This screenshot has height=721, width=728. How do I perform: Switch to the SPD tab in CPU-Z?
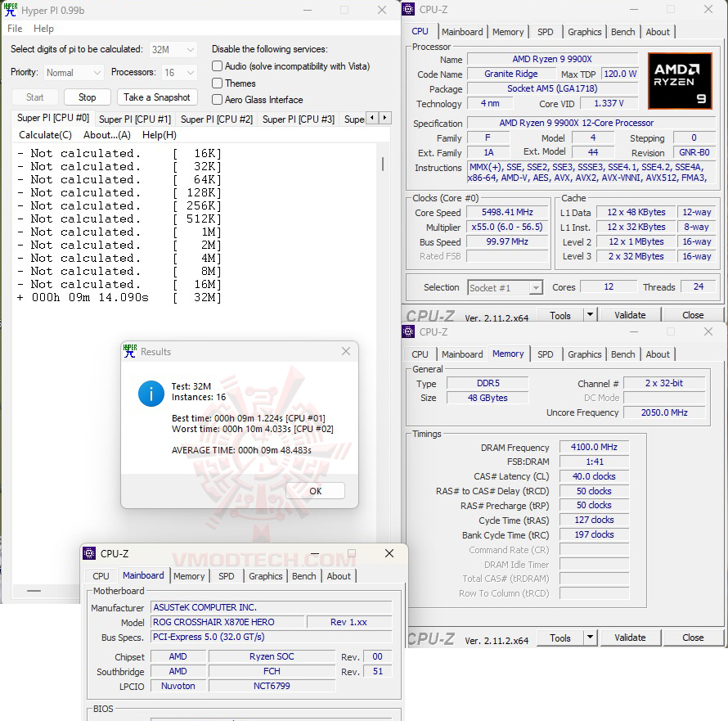pyautogui.click(x=546, y=31)
